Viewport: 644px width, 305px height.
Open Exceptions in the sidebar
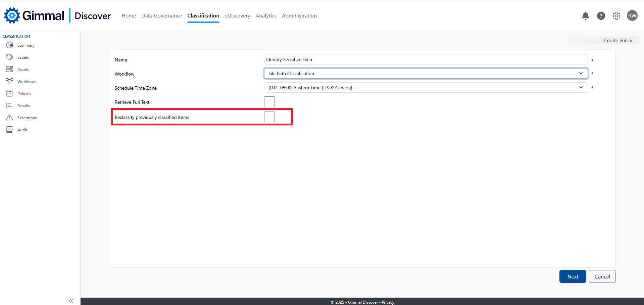(x=27, y=118)
